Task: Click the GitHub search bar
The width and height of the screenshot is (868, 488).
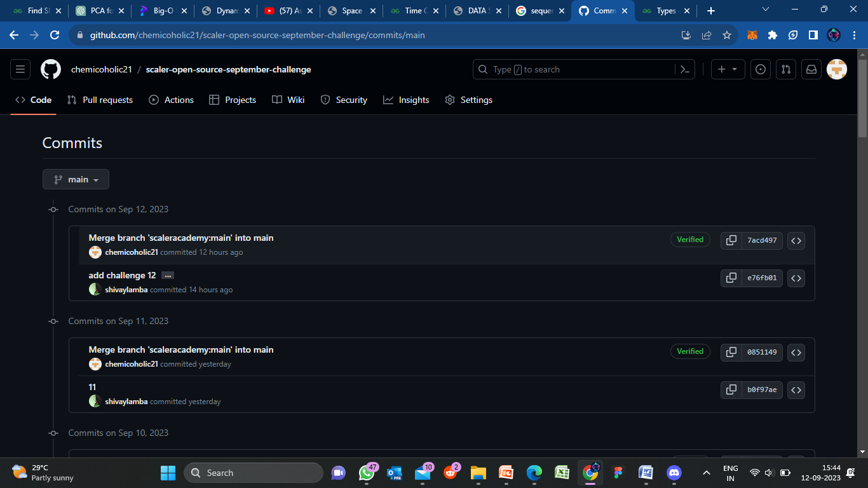Action: pyautogui.click(x=572, y=69)
